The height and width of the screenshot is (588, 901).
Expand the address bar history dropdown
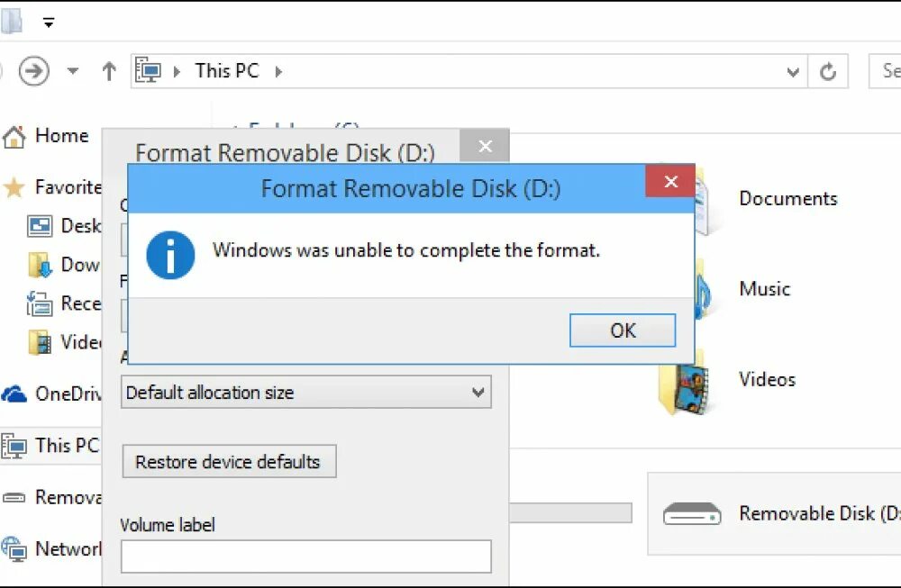pos(793,71)
